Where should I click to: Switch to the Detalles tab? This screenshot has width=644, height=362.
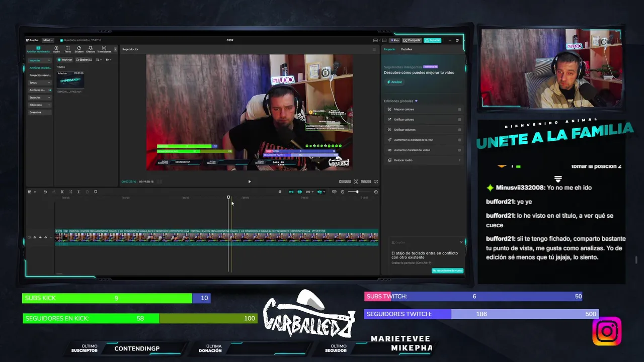click(x=407, y=49)
